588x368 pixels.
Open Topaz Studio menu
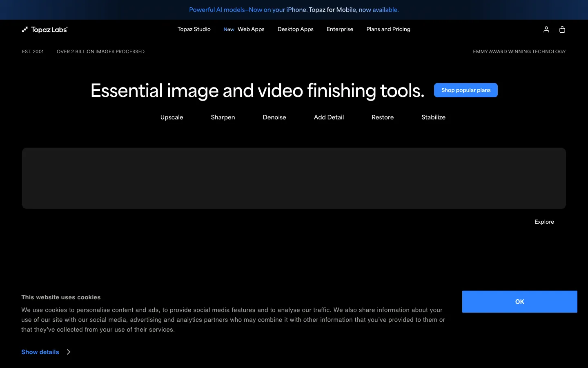tap(194, 29)
